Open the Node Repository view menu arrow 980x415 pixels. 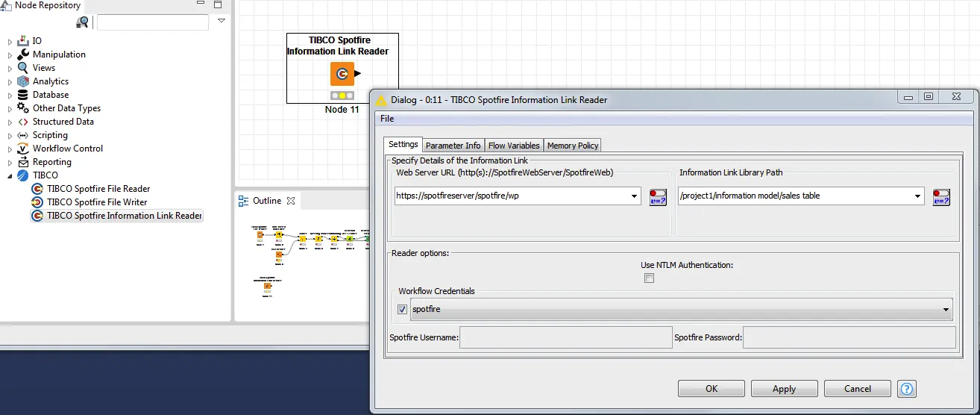tap(222, 21)
